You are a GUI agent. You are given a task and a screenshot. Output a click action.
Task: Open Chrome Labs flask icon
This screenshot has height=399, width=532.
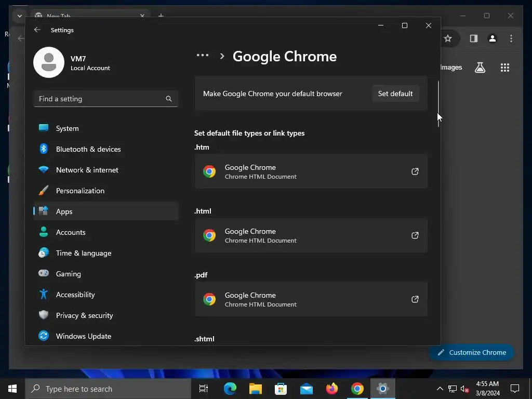[480, 68]
